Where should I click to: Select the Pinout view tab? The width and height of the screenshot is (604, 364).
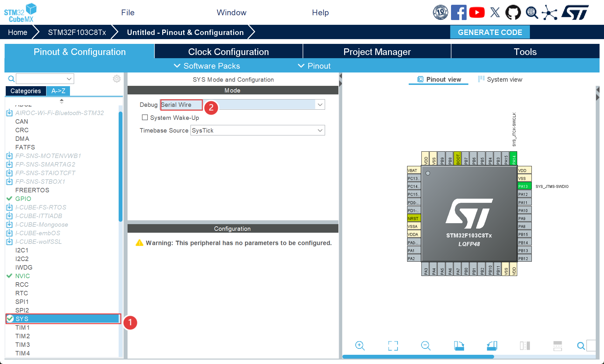tap(439, 79)
